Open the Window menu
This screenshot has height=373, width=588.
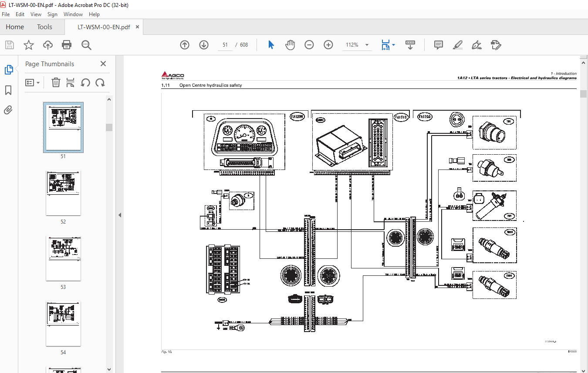[73, 14]
